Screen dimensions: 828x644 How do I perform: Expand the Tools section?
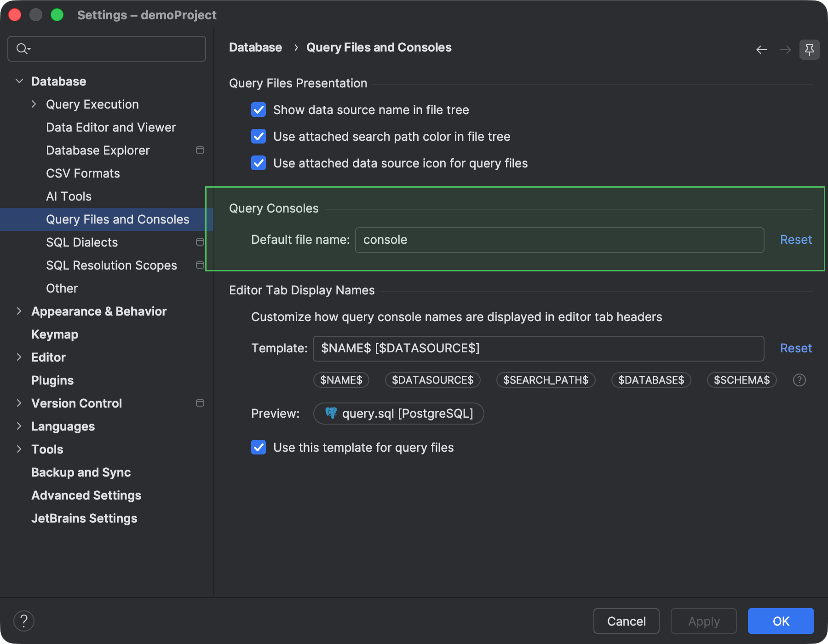[19, 449]
